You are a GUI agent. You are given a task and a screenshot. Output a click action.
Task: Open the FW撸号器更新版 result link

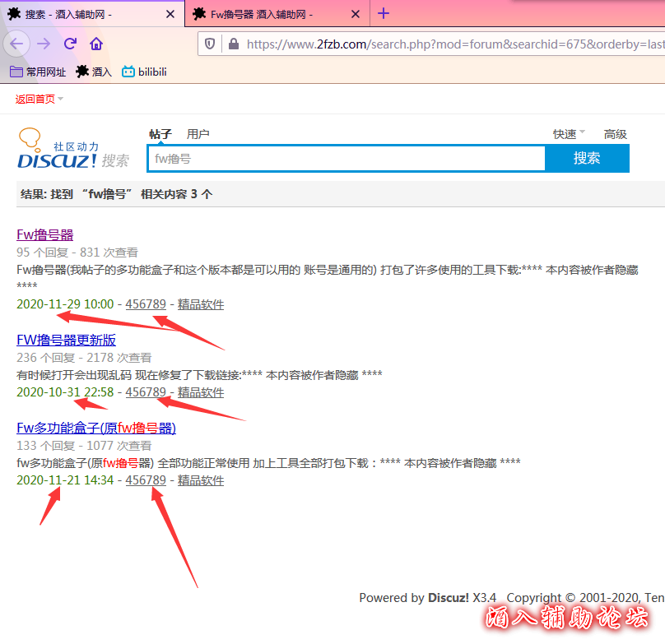tap(66, 340)
